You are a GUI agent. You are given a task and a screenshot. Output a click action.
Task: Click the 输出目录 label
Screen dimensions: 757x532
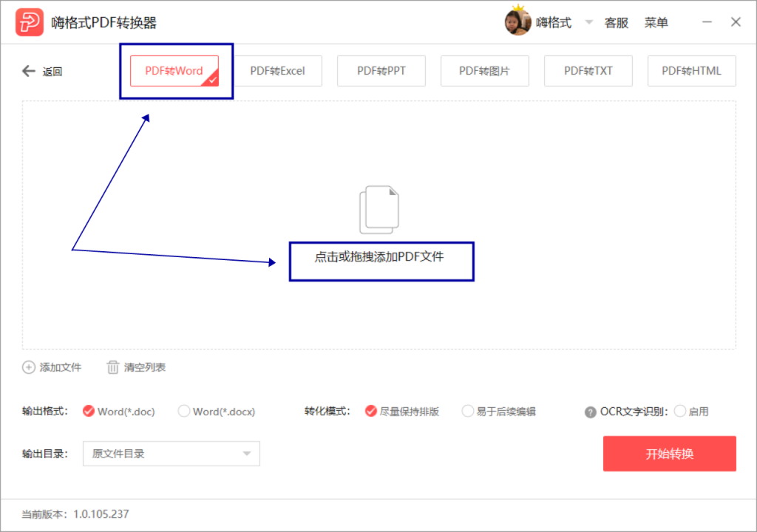pyautogui.click(x=45, y=454)
